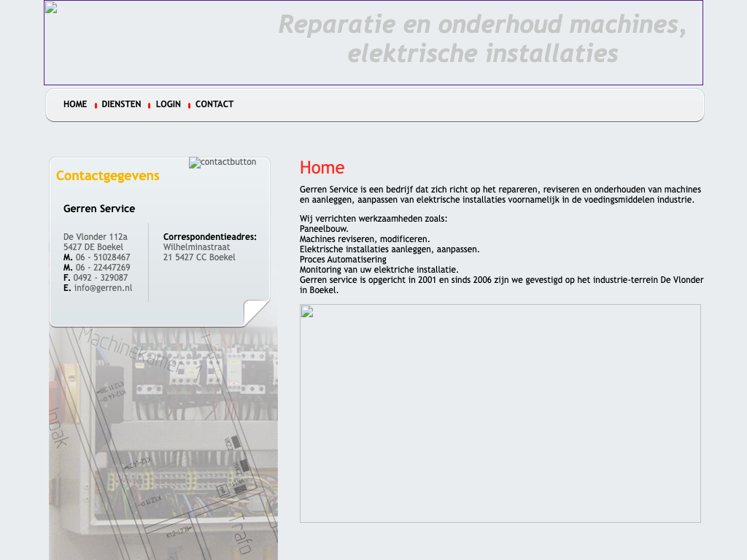
Task: Click the Correspondentieadres label
Action: pyautogui.click(x=209, y=237)
